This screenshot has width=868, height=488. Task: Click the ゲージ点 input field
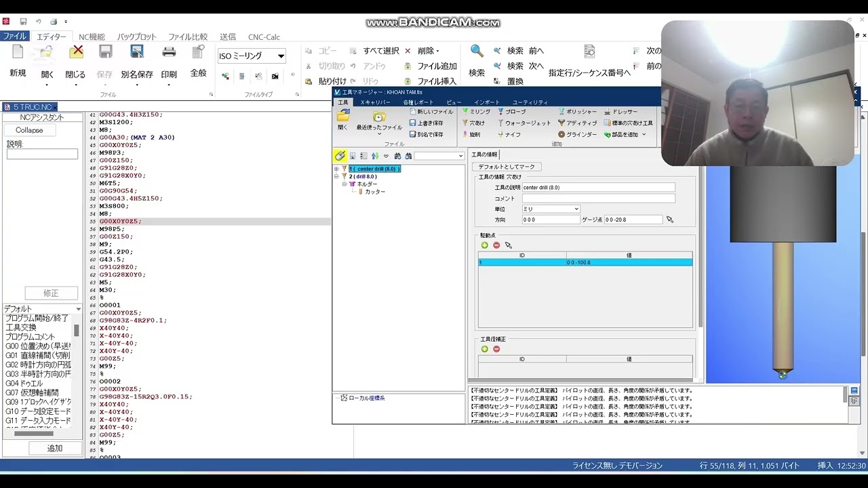click(x=633, y=220)
